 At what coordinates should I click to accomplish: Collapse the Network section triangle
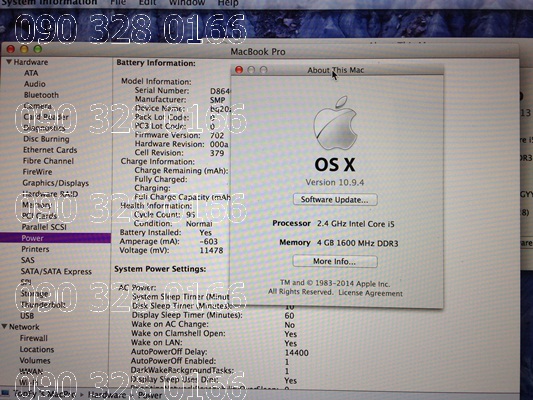coord(4,327)
